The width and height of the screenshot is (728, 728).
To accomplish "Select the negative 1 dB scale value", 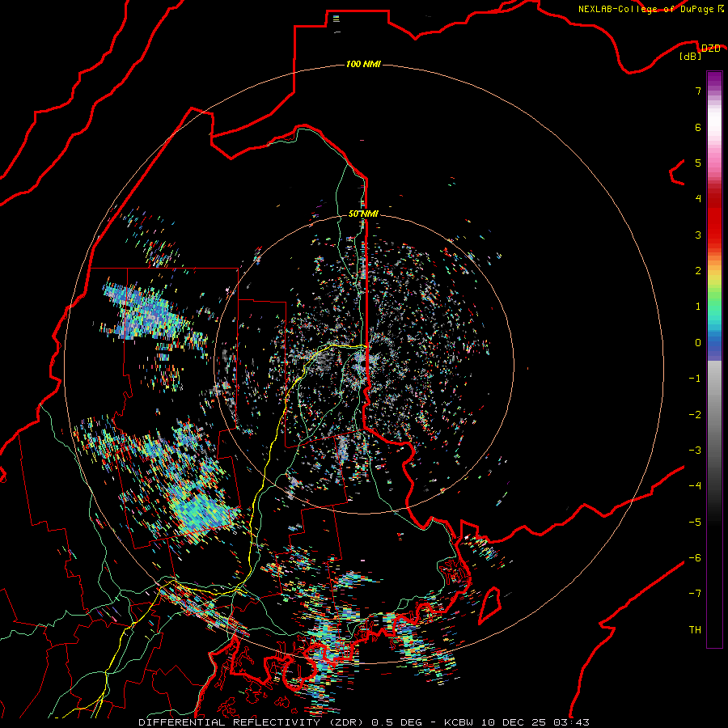I will [695, 379].
